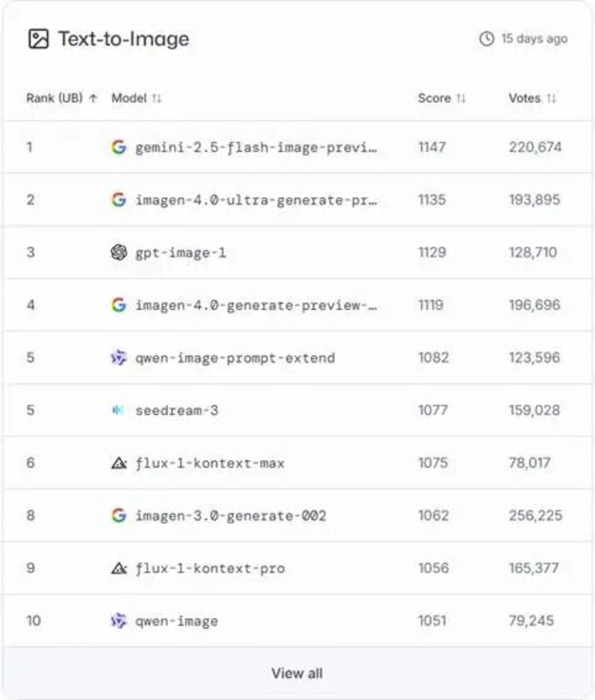Image resolution: width=595 pixels, height=700 pixels.
Task: Click the score 1147 cell
Action: tap(432, 147)
